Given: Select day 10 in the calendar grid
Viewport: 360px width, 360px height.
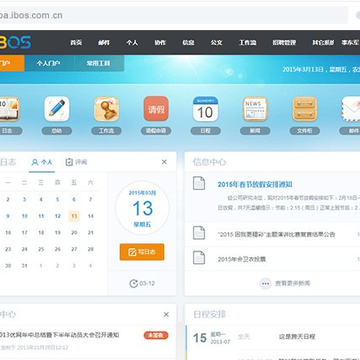Looking at the screenshot, I should coord(25,216).
